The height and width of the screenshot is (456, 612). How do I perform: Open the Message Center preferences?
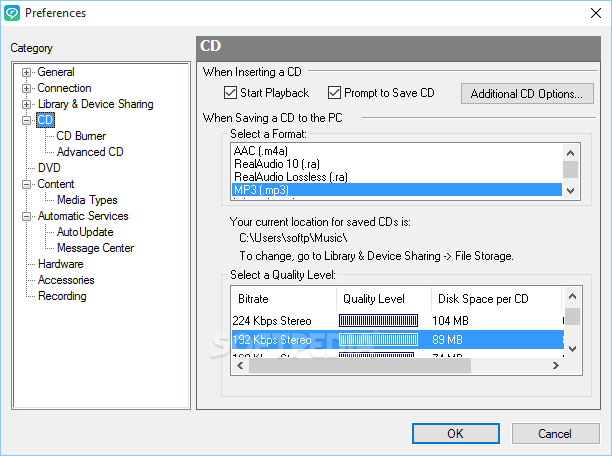[x=96, y=248]
